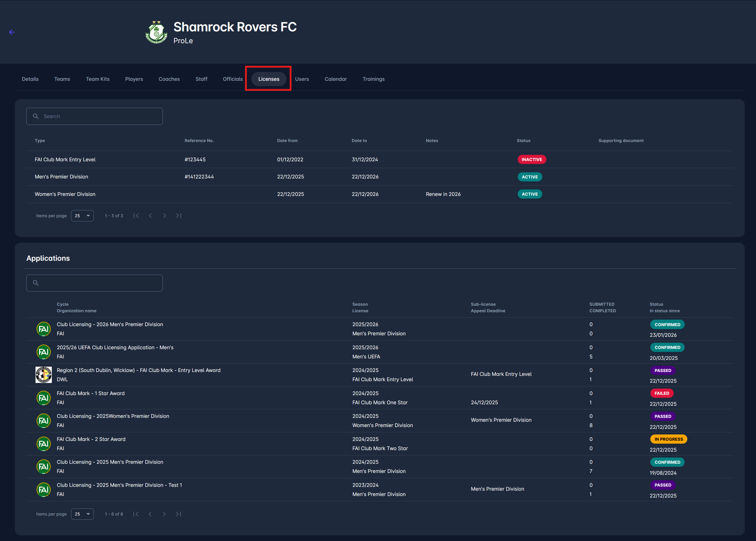Open the Team Kits tab
Viewport: 756px width, 541px height.
click(x=98, y=79)
